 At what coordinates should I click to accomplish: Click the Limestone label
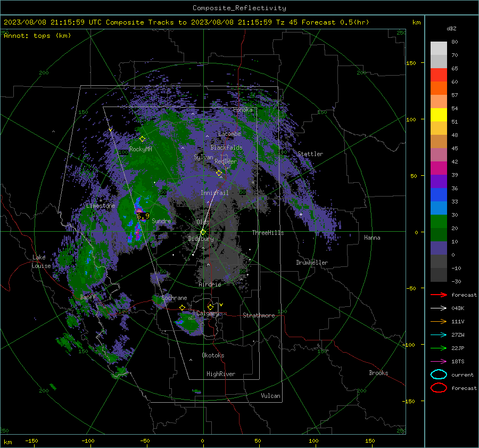point(101,206)
